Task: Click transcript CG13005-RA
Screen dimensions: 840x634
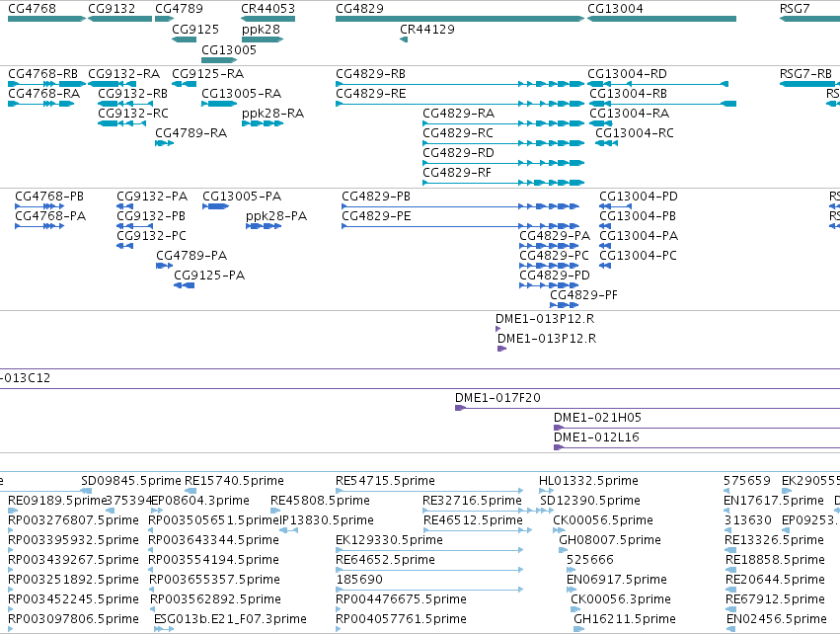Action: [x=241, y=93]
